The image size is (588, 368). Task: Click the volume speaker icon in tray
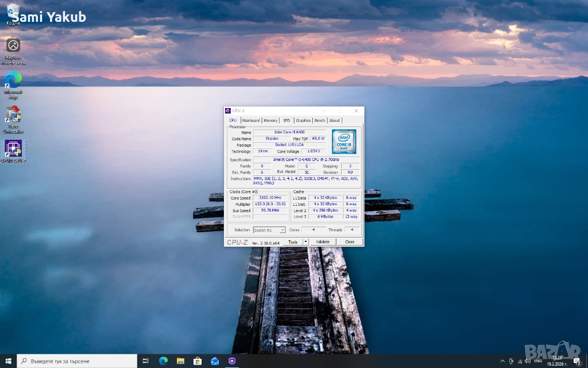click(x=527, y=361)
